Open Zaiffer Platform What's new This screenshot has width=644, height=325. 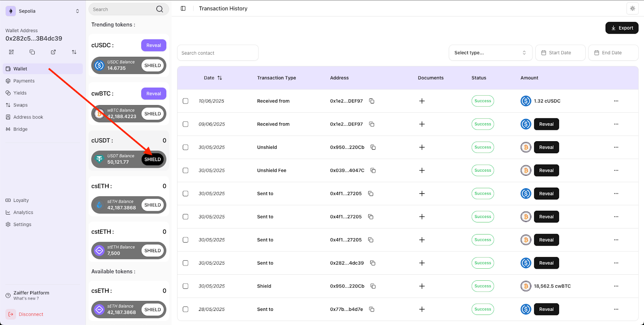click(x=27, y=296)
